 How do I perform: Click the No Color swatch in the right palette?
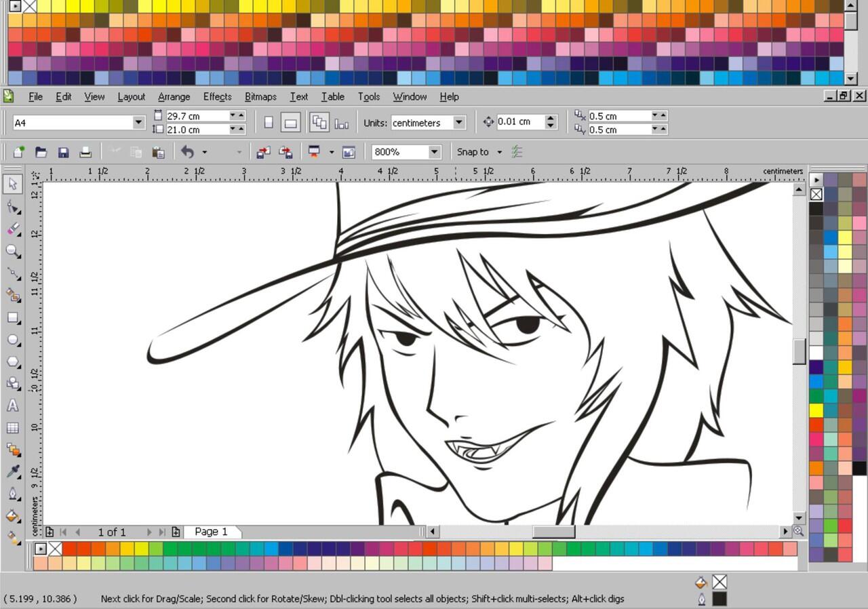[816, 194]
